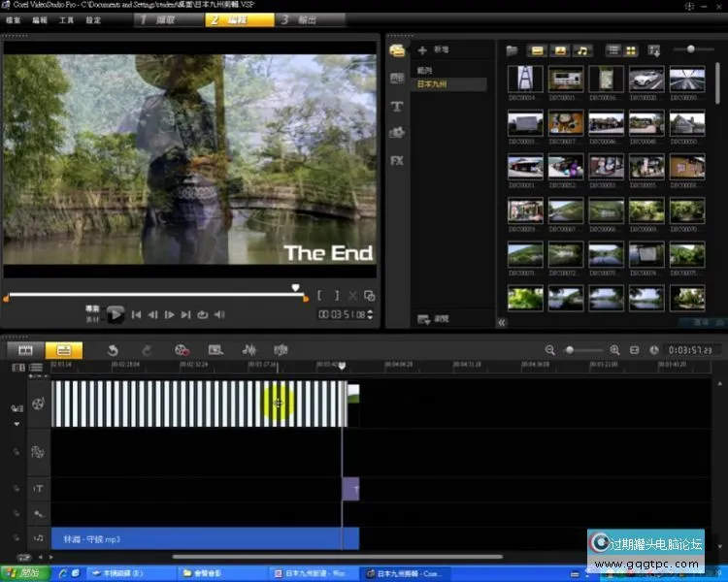Zoom in timeline with the plus magnifier
Image resolution: width=728 pixels, height=582 pixels.
coord(614,349)
